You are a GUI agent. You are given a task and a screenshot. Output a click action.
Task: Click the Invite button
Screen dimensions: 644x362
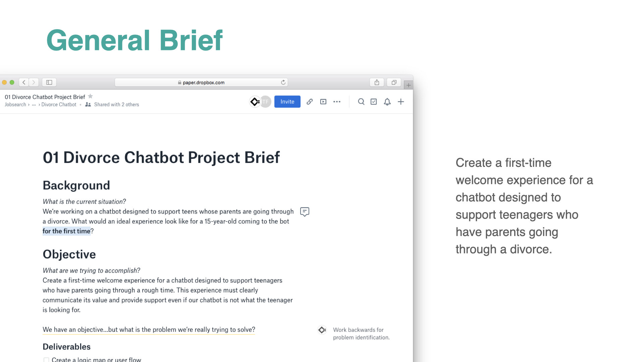[x=287, y=102]
